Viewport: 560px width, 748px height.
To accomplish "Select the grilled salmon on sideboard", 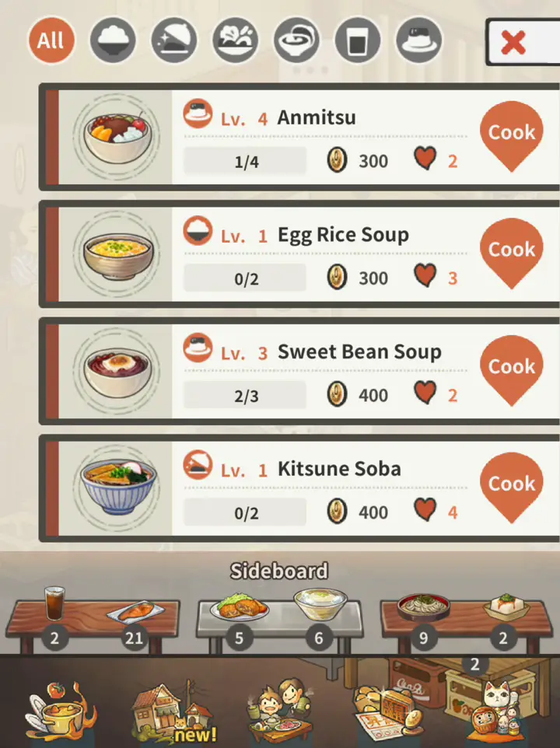I will pos(136,613).
